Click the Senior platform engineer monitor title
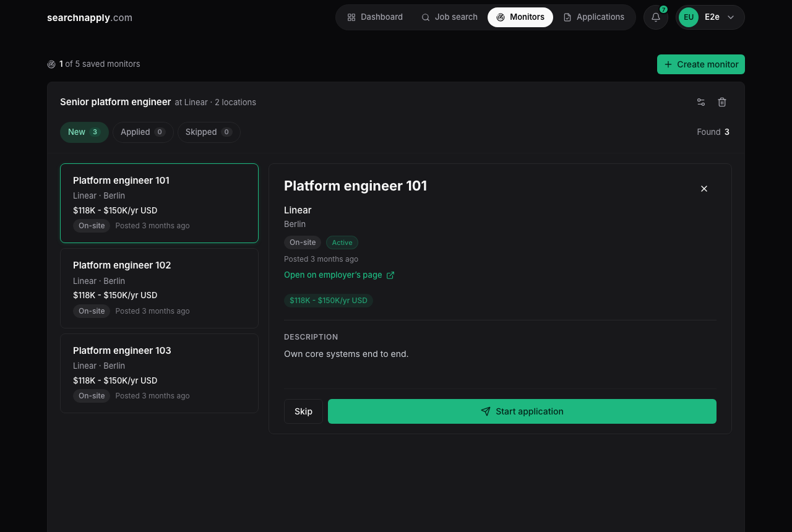 [x=116, y=102]
